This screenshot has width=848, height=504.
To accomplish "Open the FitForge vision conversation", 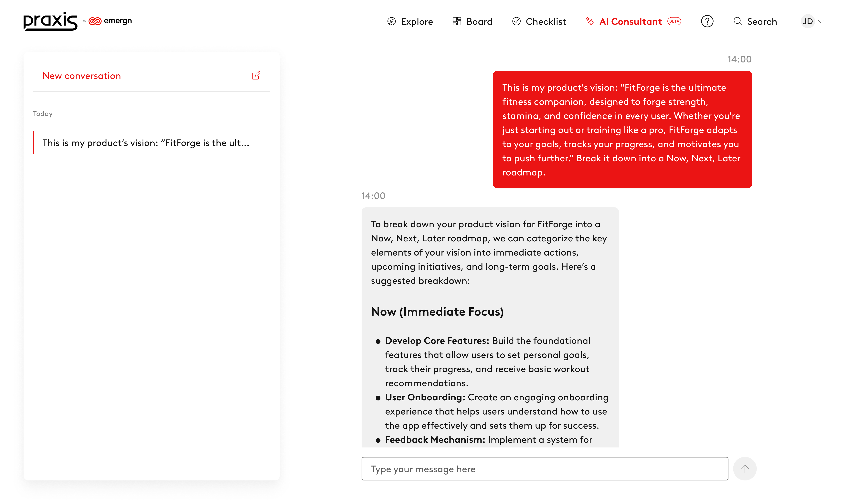I will tap(146, 143).
